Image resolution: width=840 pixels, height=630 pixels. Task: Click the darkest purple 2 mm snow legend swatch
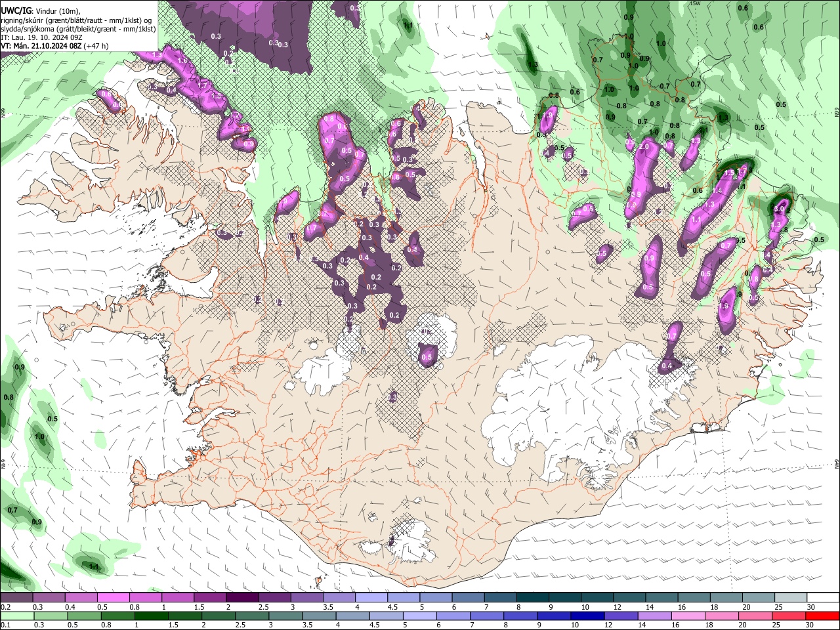pyautogui.click(x=241, y=598)
